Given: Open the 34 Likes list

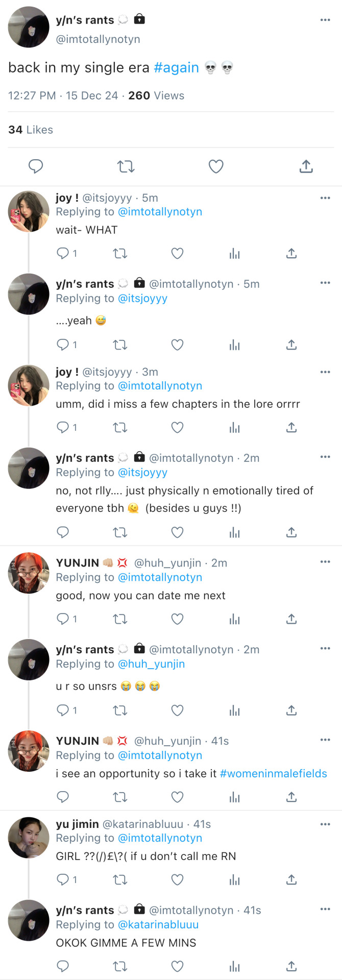Looking at the screenshot, I should (31, 130).
